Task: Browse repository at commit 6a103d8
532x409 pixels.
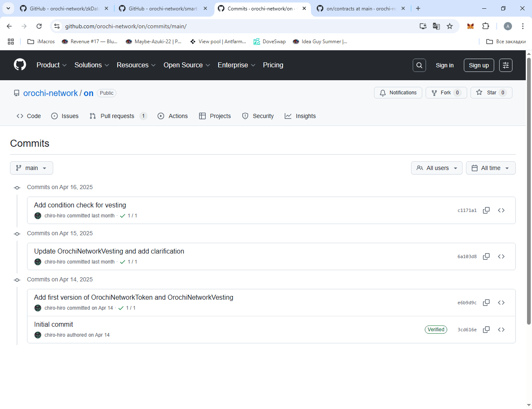Action: pos(501,256)
